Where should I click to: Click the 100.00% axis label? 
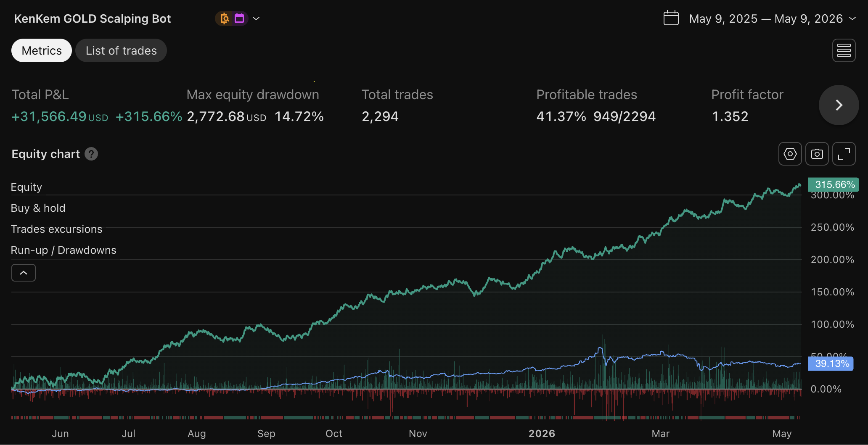(832, 324)
